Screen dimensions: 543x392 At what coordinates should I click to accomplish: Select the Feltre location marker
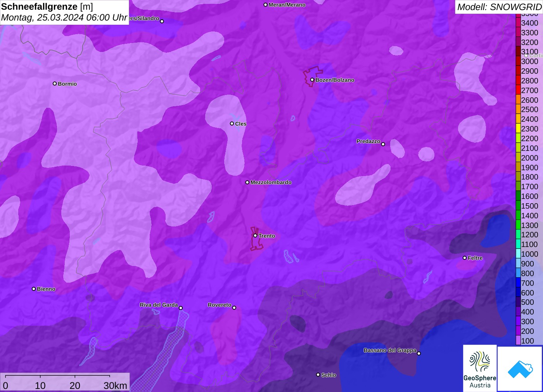(x=465, y=258)
